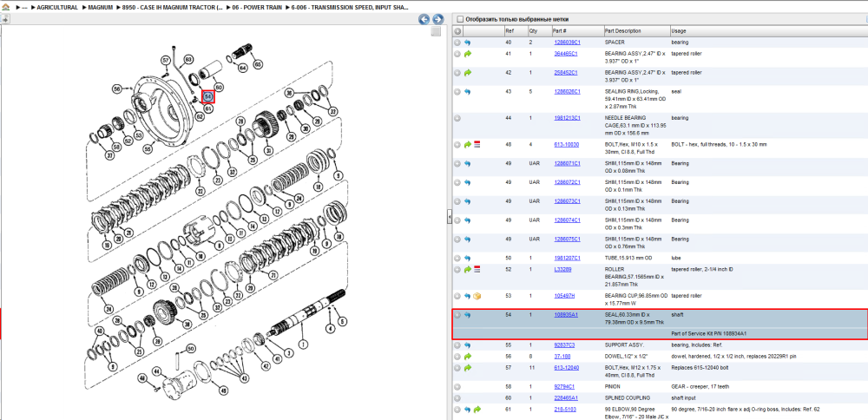868x420 pixels.
Task: Toggle the add circle for row 50 TUBE
Action: click(457, 258)
